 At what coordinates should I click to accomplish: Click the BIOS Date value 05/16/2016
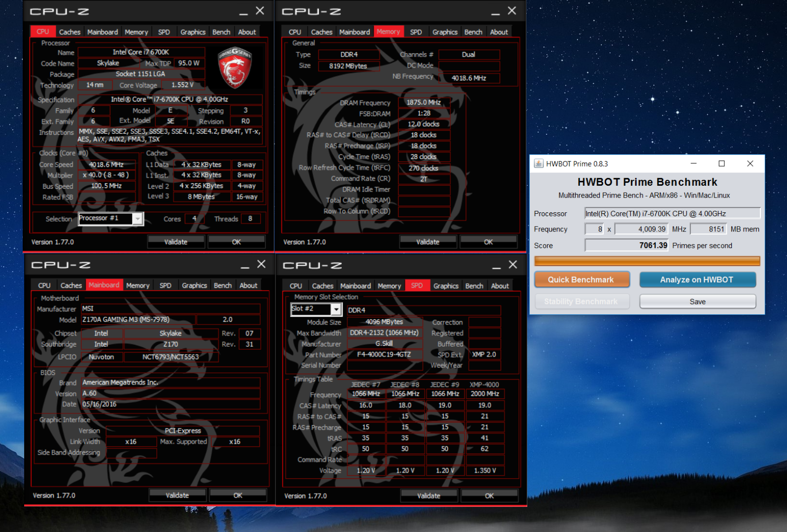click(x=171, y=404)
